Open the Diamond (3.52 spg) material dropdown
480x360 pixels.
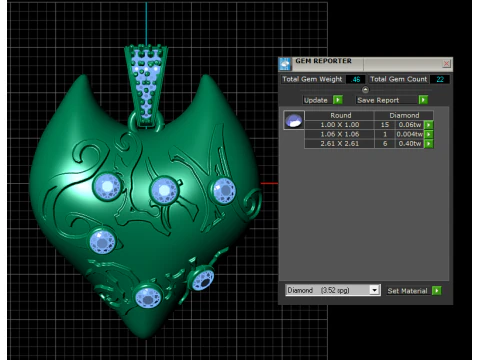(x=333, y=290)
